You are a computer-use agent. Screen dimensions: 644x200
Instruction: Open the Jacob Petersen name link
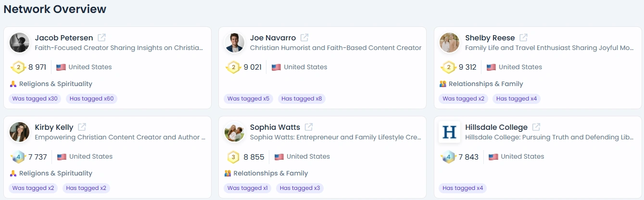coord(64,38)
